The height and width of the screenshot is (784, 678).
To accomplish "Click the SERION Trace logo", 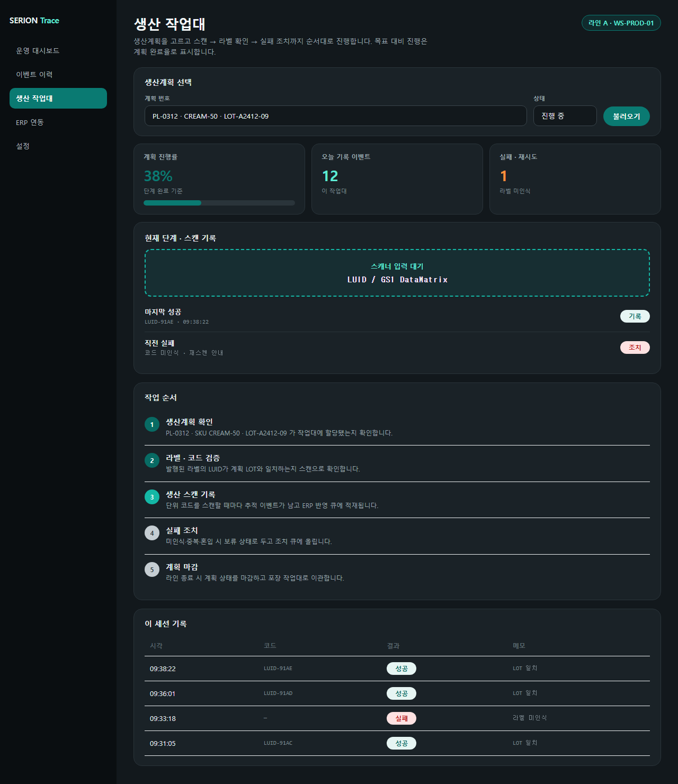I will [34, 21].
